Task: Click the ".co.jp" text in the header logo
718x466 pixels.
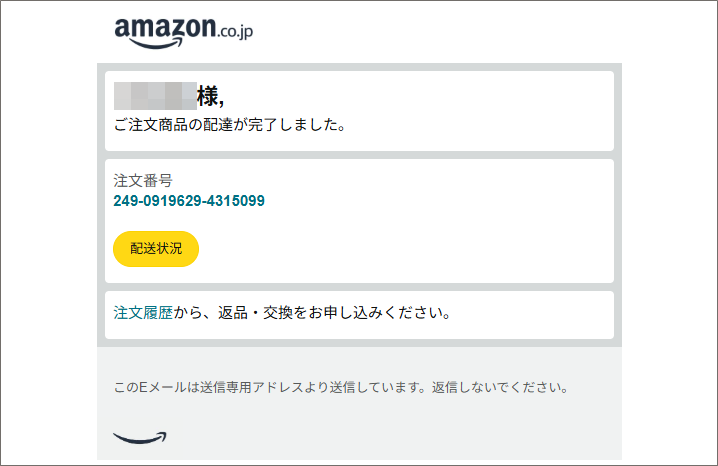Action: pyautogui.click(x=235, y=30)
